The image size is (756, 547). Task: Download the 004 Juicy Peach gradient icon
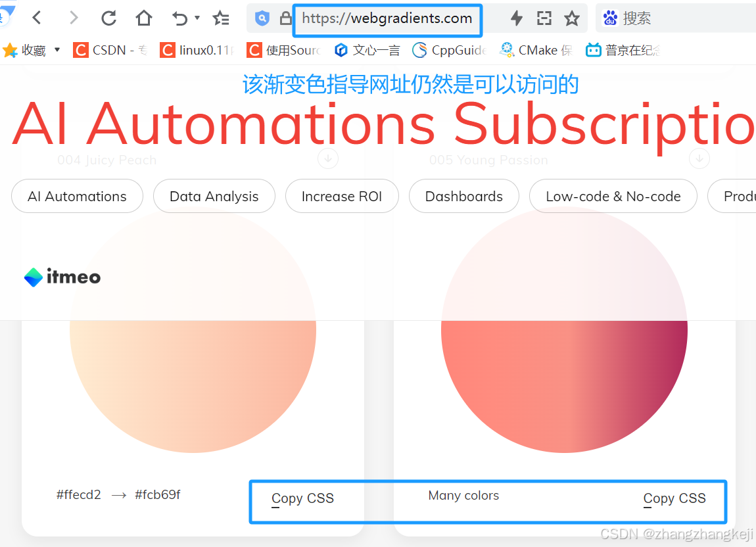coord(328,158)
